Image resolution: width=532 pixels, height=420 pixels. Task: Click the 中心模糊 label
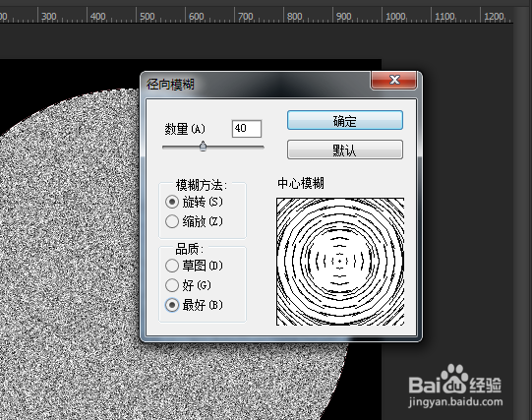coord(301,183)
